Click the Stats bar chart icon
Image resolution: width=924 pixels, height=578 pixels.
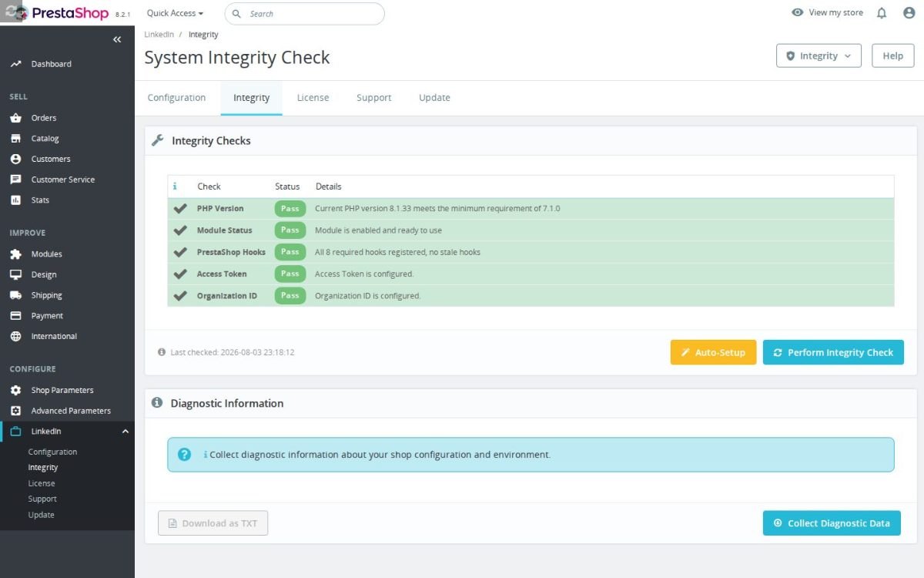[15, 200]
